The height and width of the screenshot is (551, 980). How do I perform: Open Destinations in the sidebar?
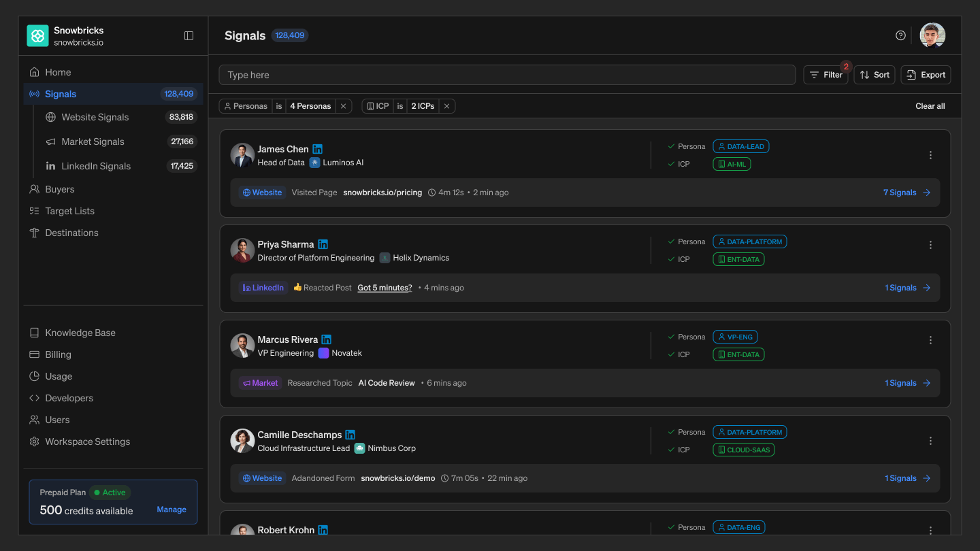(x=113, y=233)
